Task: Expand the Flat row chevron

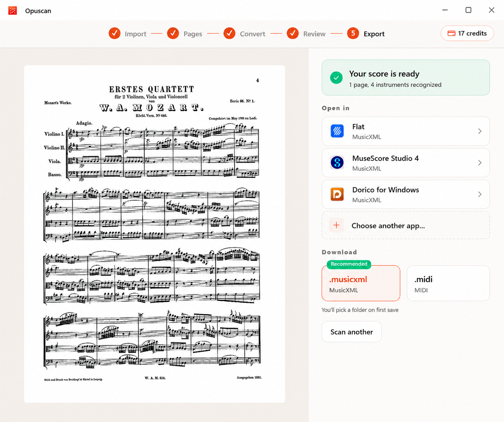Action: point(480,131)
